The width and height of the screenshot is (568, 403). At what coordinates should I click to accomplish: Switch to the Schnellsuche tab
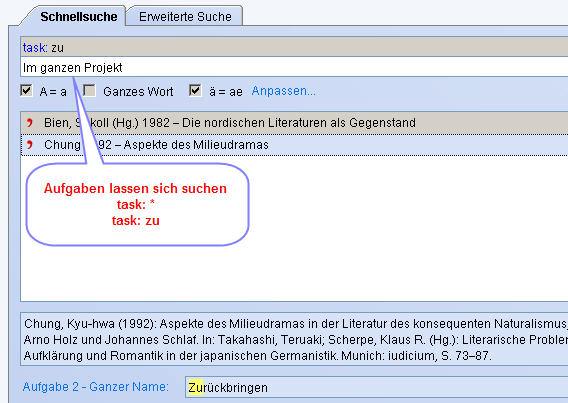click(x=79, y=17)
